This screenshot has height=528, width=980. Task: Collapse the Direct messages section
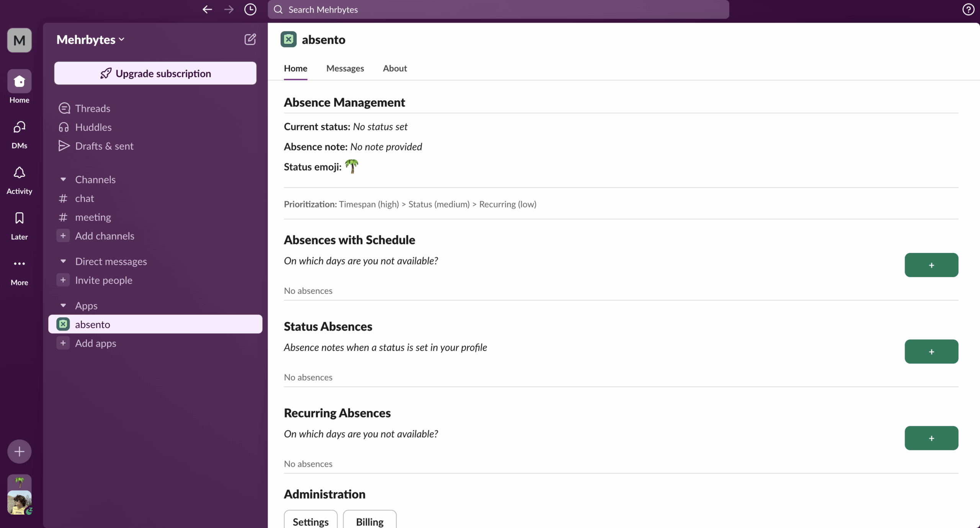(x=63, y=261)
